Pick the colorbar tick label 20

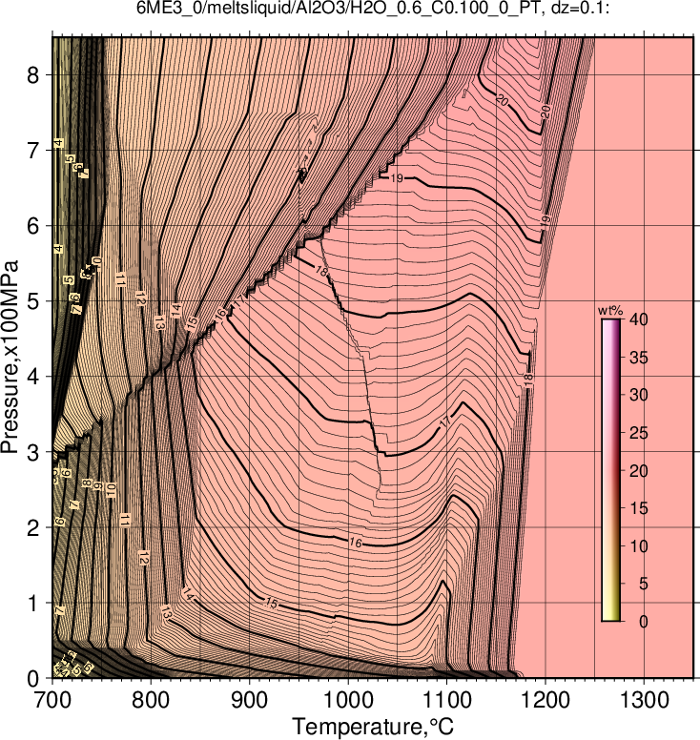(x=639, y=470)
